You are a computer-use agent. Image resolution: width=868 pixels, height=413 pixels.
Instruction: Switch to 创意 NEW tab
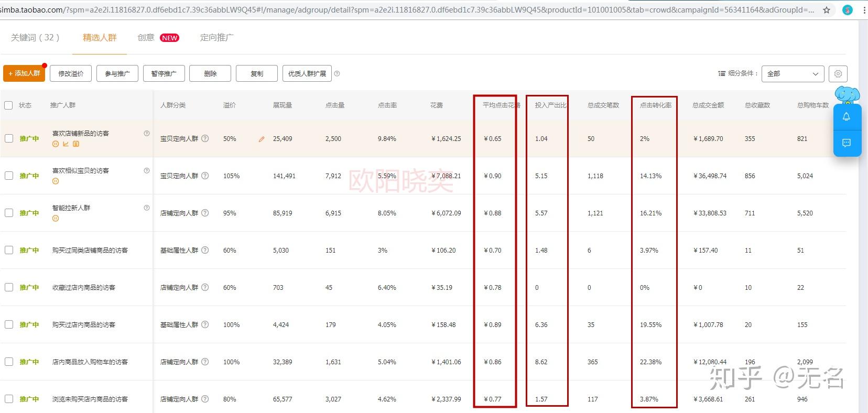point(158,37)
